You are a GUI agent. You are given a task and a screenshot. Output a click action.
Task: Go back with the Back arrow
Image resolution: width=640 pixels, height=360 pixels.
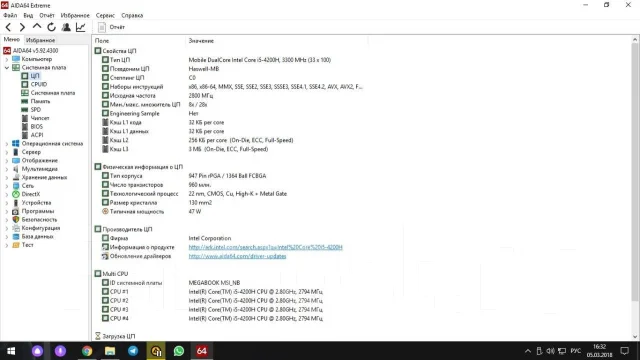click(x=8, y=27)
